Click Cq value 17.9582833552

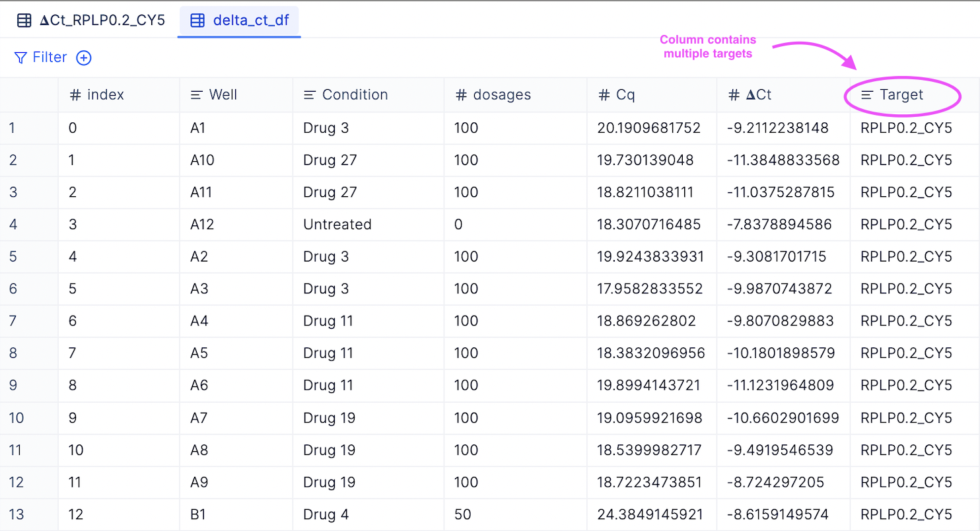click(652, 289)
